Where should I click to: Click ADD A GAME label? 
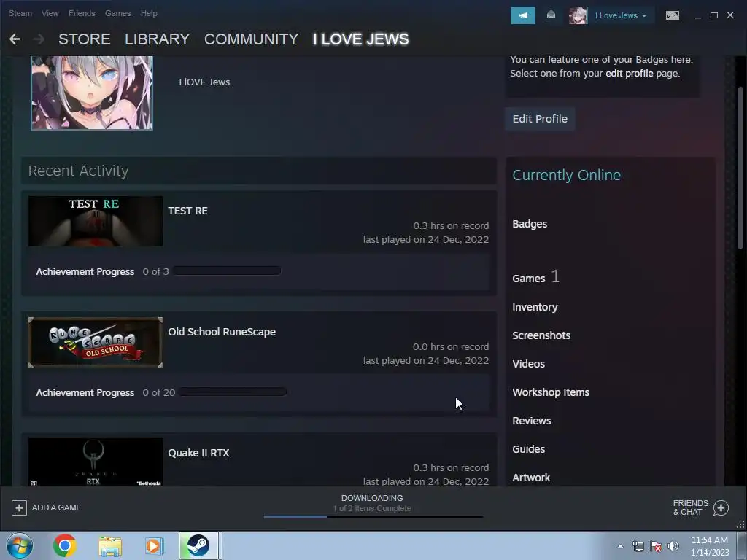pyautogui.click(x=57, y=507)
